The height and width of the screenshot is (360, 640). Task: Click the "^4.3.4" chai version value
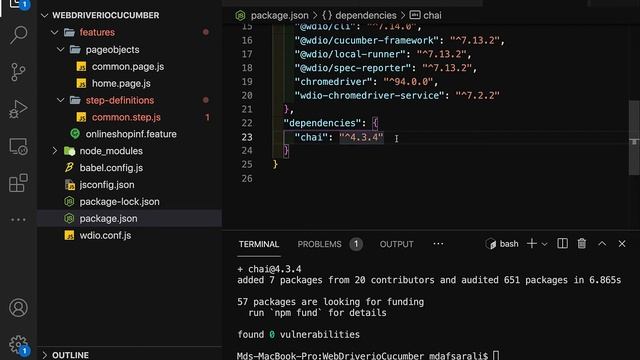click(362, 137)
